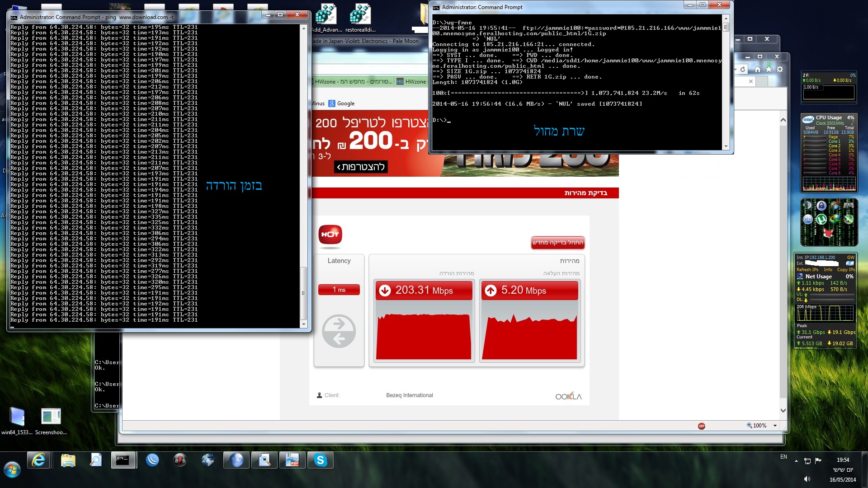Click scroll down arrow in ping console
The height and width of the screenshot is (488, 868).
pos(304,324)
